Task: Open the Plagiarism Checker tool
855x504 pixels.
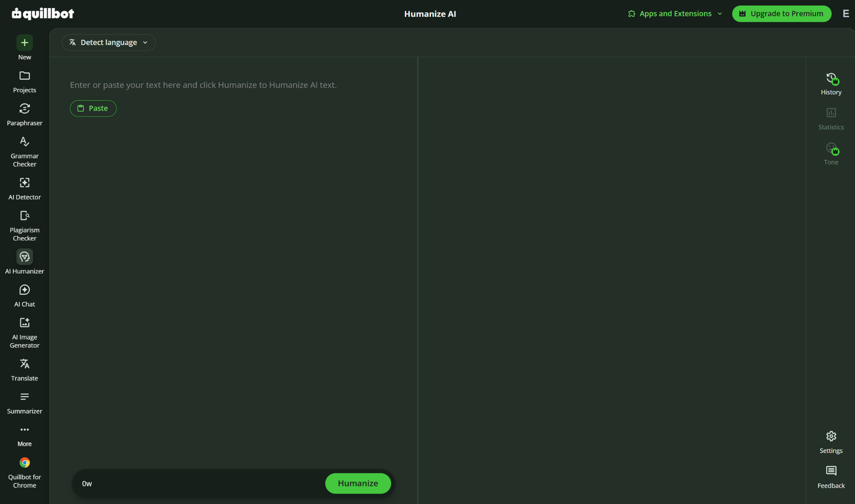Action: point(24,226)
